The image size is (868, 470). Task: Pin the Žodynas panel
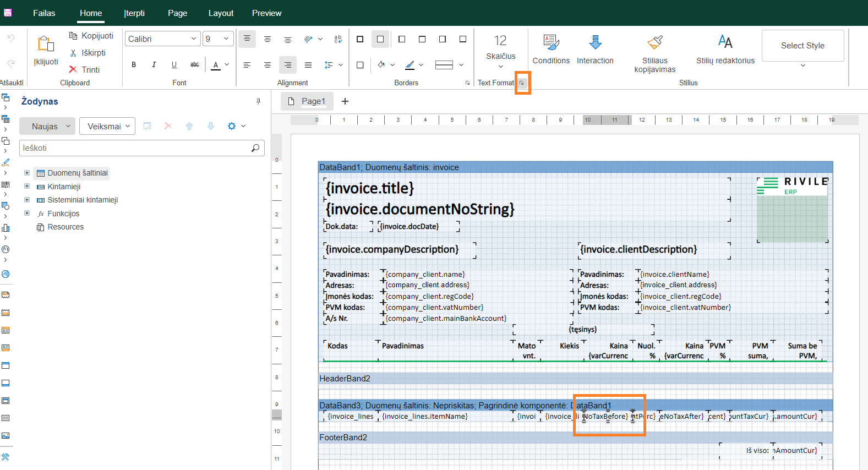(258, 101)
